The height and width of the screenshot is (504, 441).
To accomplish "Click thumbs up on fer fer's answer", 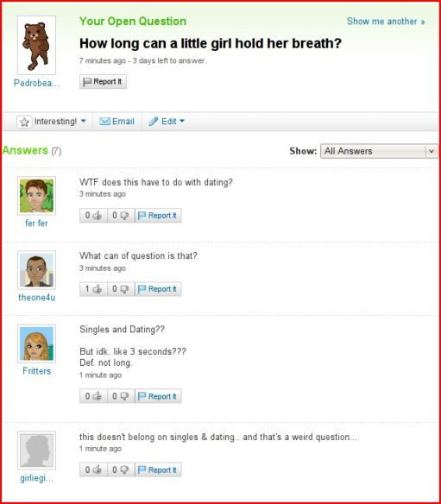I will click(93, 216).
